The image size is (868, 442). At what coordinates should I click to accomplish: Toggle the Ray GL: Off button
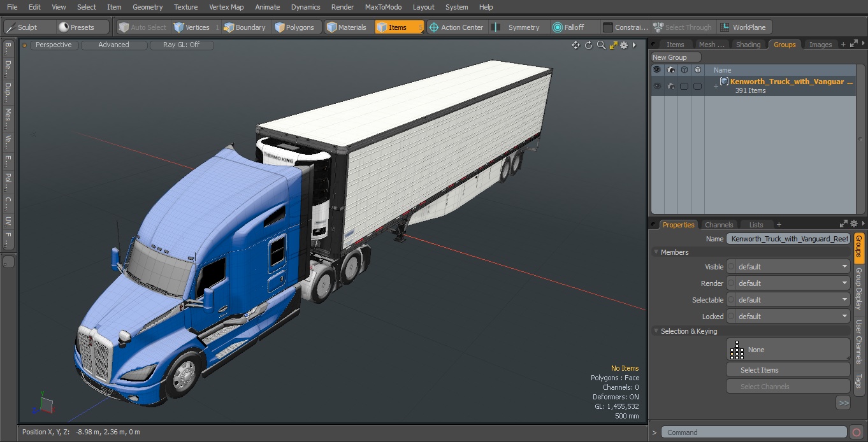pyautogui.click(x=181, y=45)
